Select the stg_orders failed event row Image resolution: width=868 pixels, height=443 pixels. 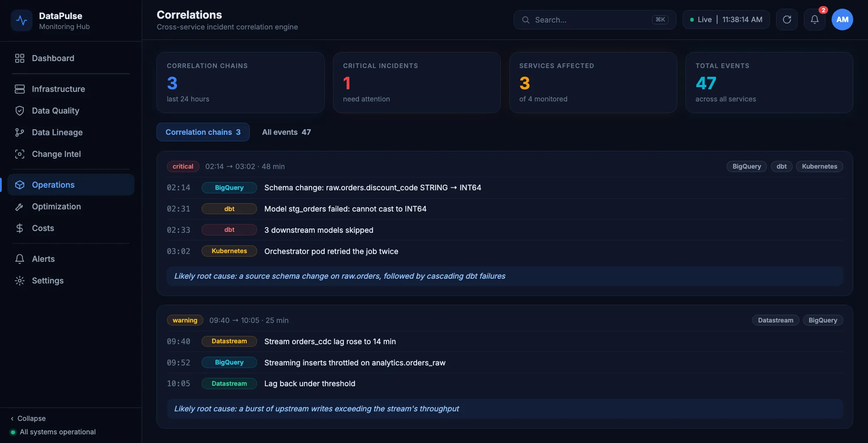point(505,209)
